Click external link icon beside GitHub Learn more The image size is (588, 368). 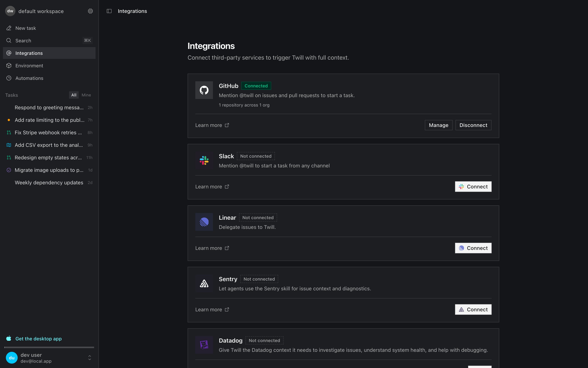point(227,125)
